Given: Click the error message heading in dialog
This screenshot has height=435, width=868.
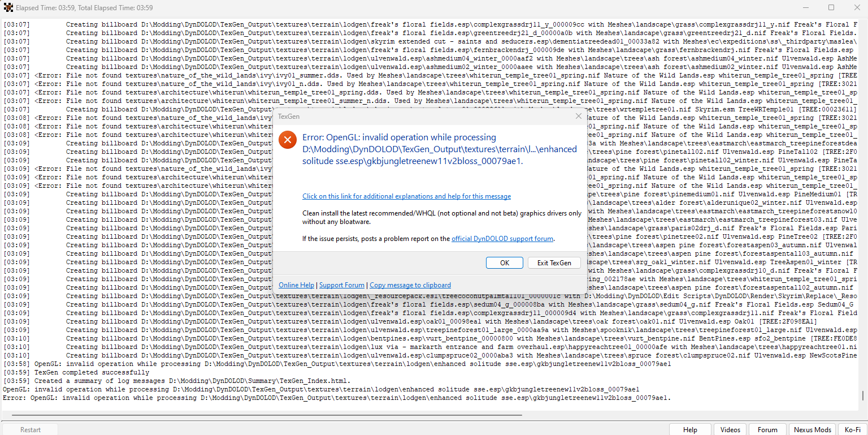Looking at the screenshot, I should (440, 149).
